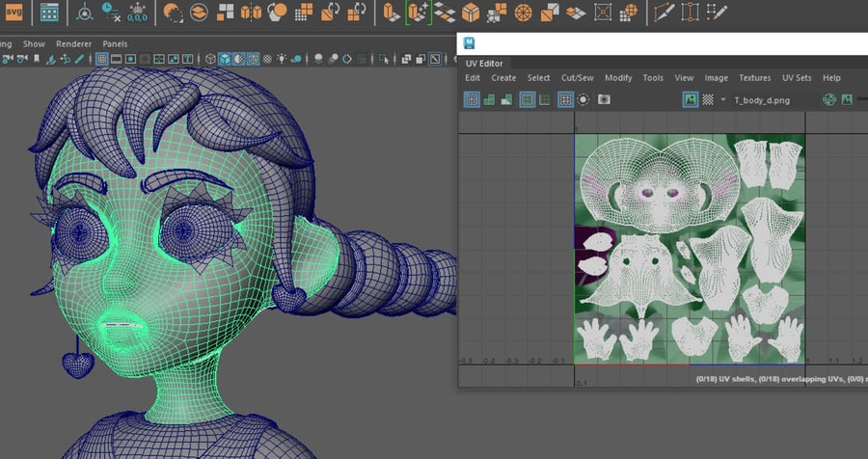This screenshot has width=868, height=459.
Task: Click the Mirror geometry shelf icon
Action: pos(251,13)
